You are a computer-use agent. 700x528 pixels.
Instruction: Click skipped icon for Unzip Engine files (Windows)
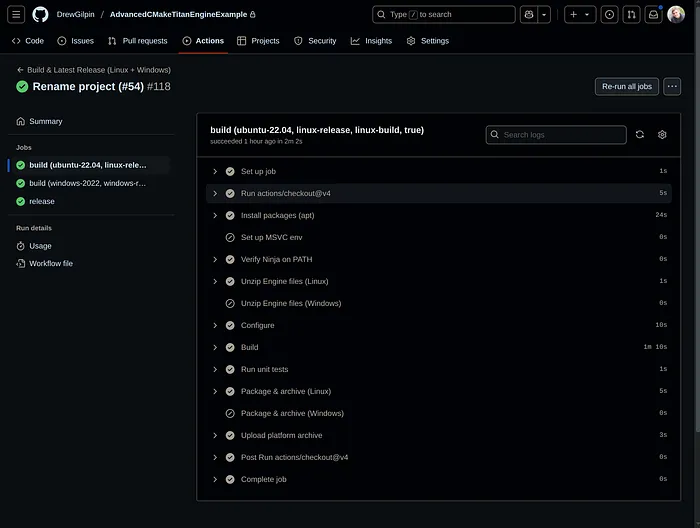coord(230,303)
